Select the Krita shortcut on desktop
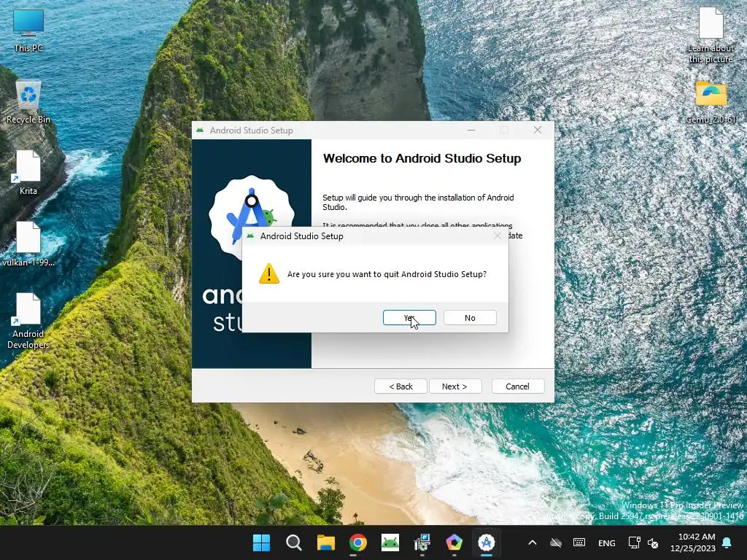 pos(28,173)
